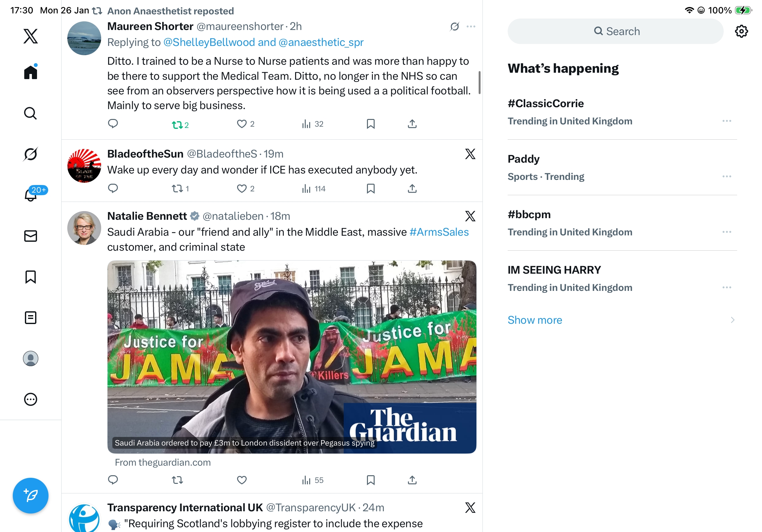Image resolution: width=762 pixels, height=532 pixels.
Task: Open search settings gear icon
Action: pos(741,31)
